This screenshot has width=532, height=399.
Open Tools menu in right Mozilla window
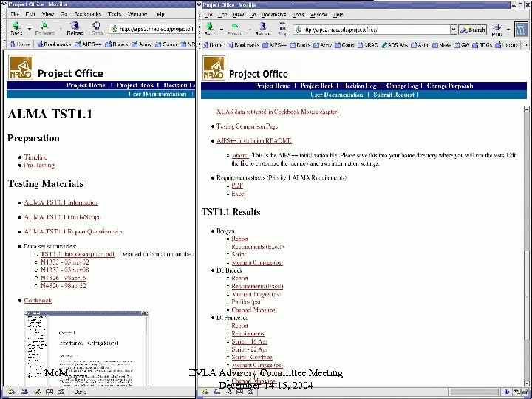coord(299,15)
